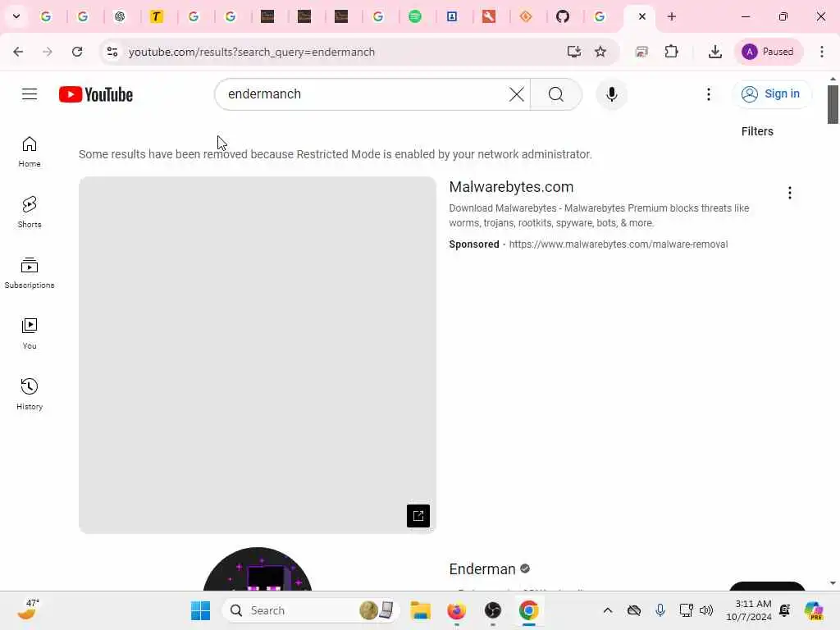Open volume control in system tray
The height and width of the screenshot is (630, 840).
[x=706, y=610]
